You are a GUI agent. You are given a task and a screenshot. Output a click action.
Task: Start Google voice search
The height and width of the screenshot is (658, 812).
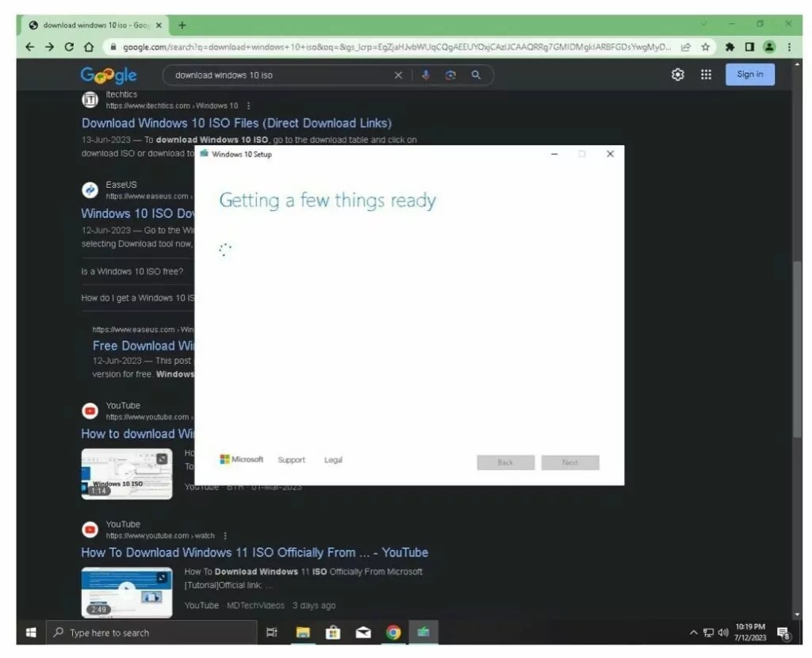(426, 75)
